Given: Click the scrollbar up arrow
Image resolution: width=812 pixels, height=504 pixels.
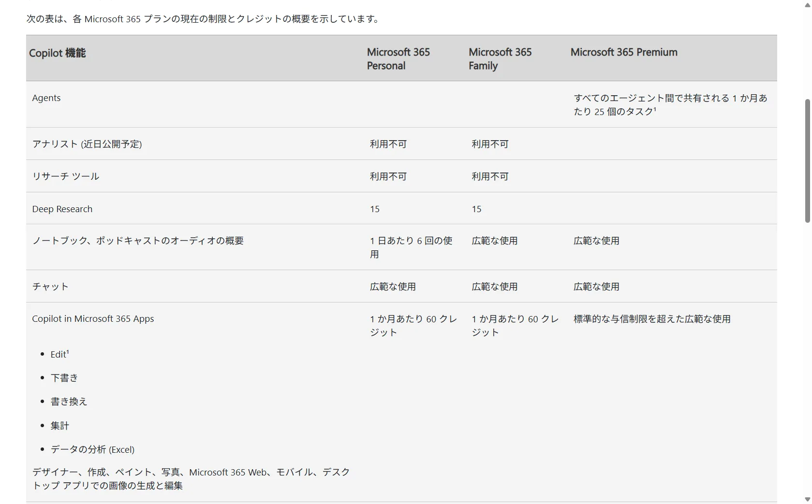Looking at the screenshot, I should (x=807, y=5).
